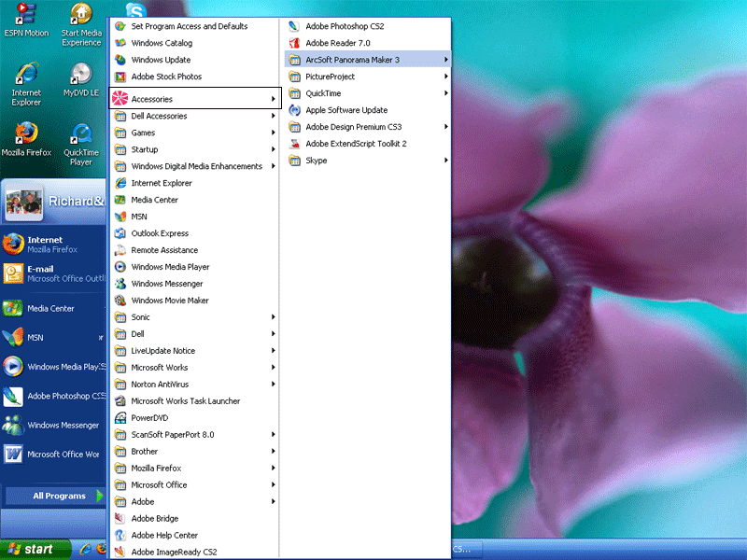Expand the Norton AntiVirus submenu arrow
Viewport: 747px width, 560px height.
(273, 384)
